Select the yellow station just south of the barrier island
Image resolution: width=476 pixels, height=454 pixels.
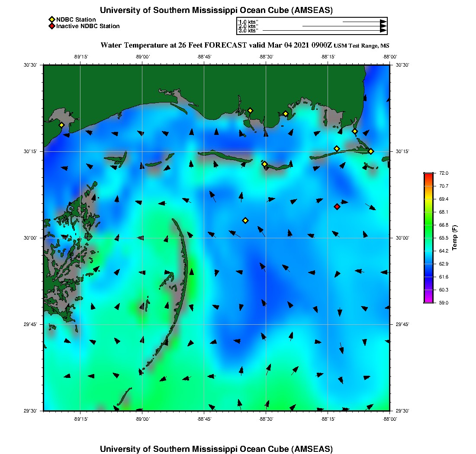(264, 164)
